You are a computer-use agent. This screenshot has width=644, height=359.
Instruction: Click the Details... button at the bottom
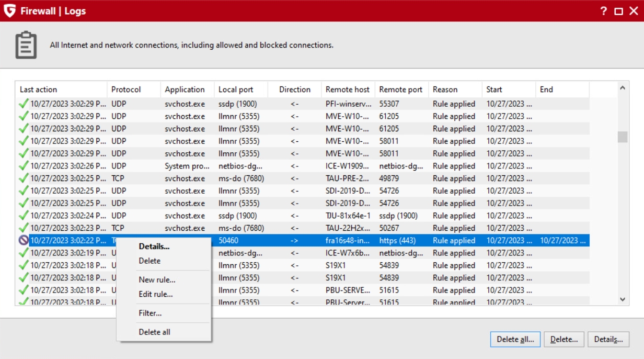608,339
